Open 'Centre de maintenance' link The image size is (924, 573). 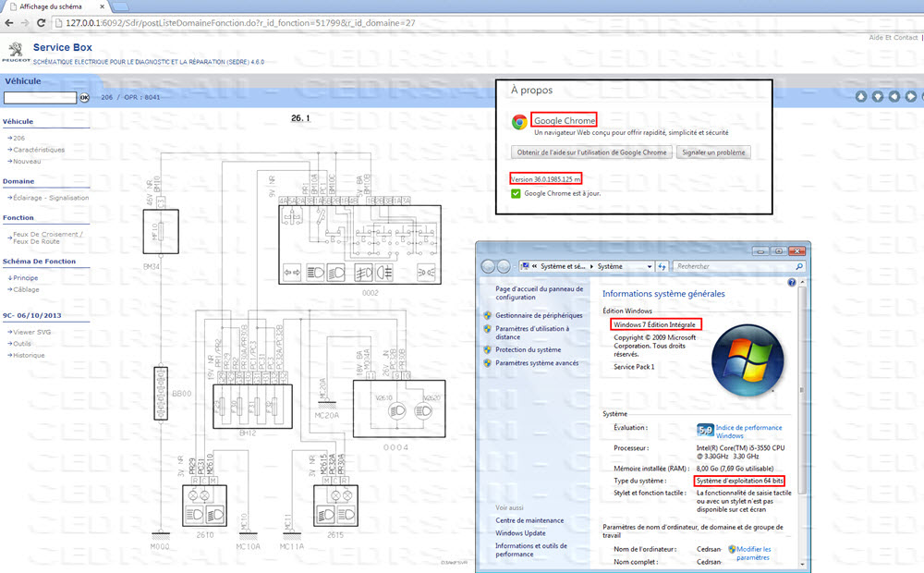(529, 520)
